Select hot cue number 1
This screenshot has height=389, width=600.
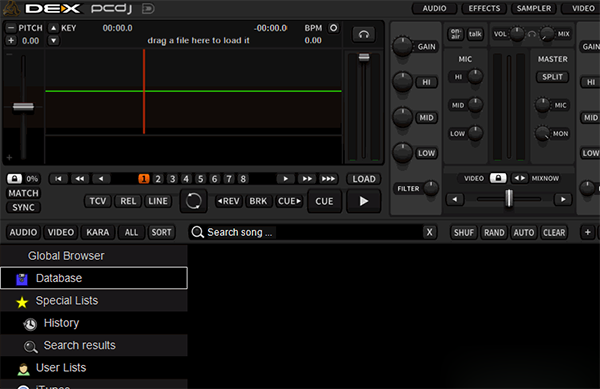click(x=144, y=179)
